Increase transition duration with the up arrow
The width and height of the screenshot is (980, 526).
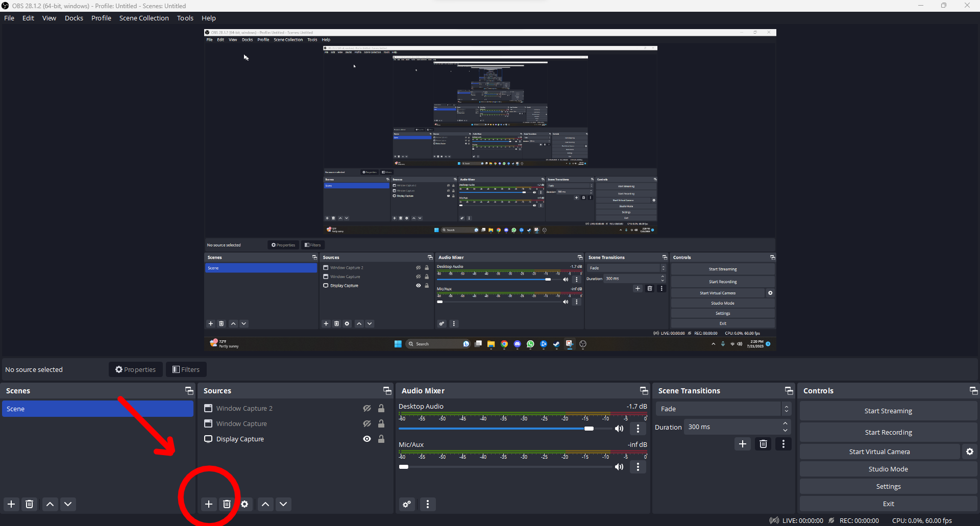point(786,423)
